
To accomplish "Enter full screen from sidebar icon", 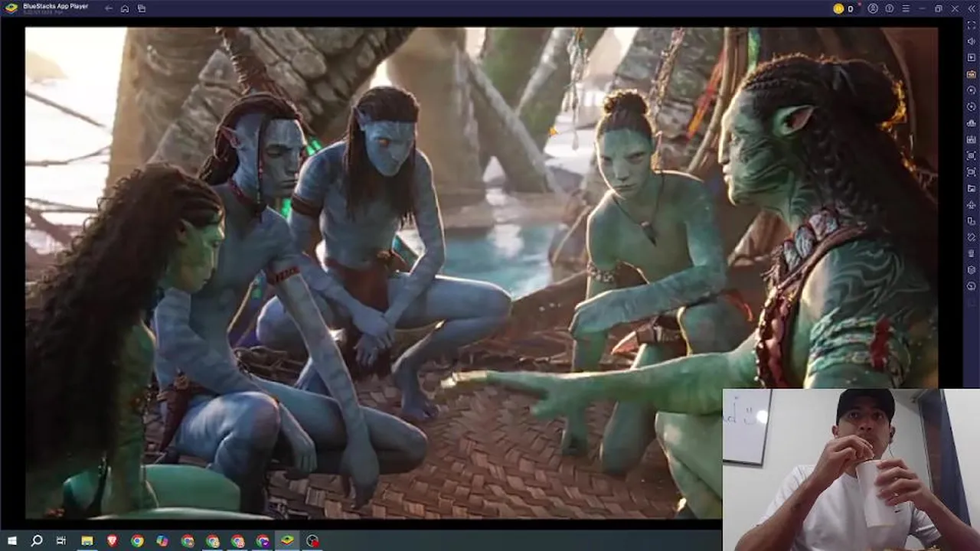I will tap(972, 25).
